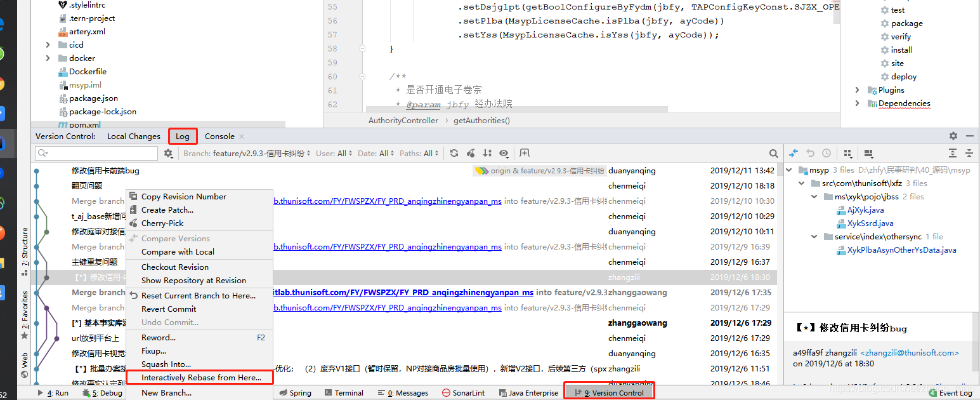Open log filter settings gear dropdown
Viewport: 980px width, 400px height.
click(169, 153)
